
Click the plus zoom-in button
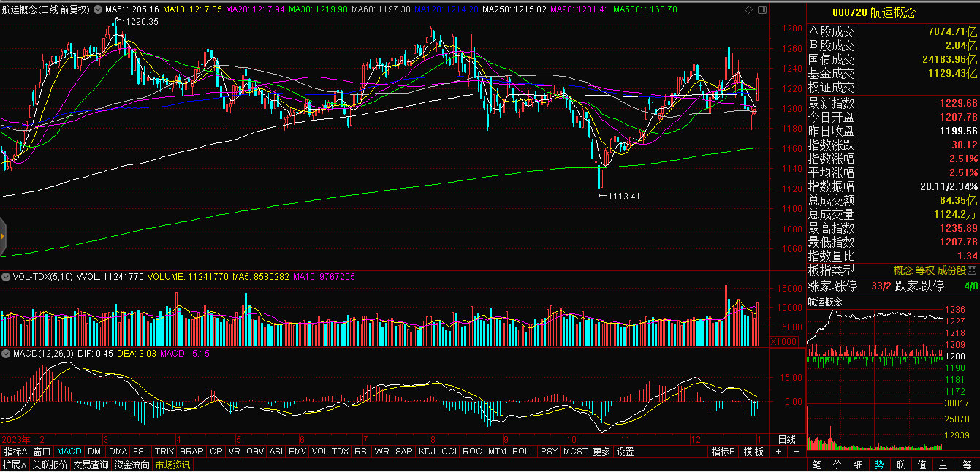[778, 452]
